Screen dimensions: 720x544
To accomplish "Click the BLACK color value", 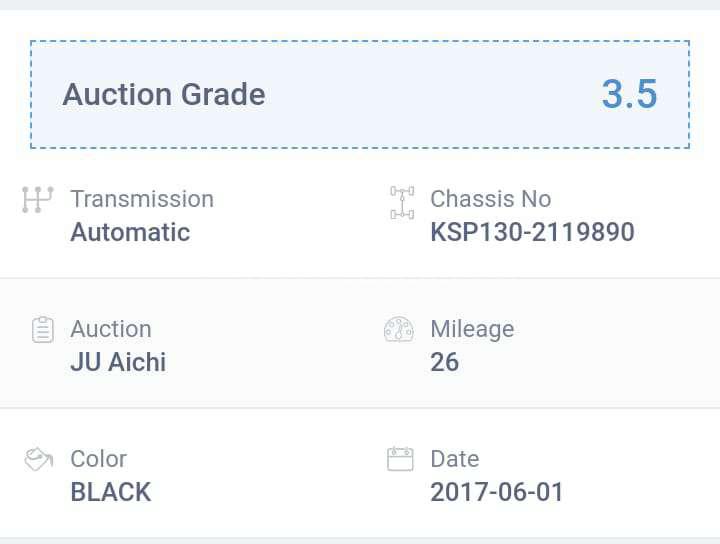I will pos(111,492).
